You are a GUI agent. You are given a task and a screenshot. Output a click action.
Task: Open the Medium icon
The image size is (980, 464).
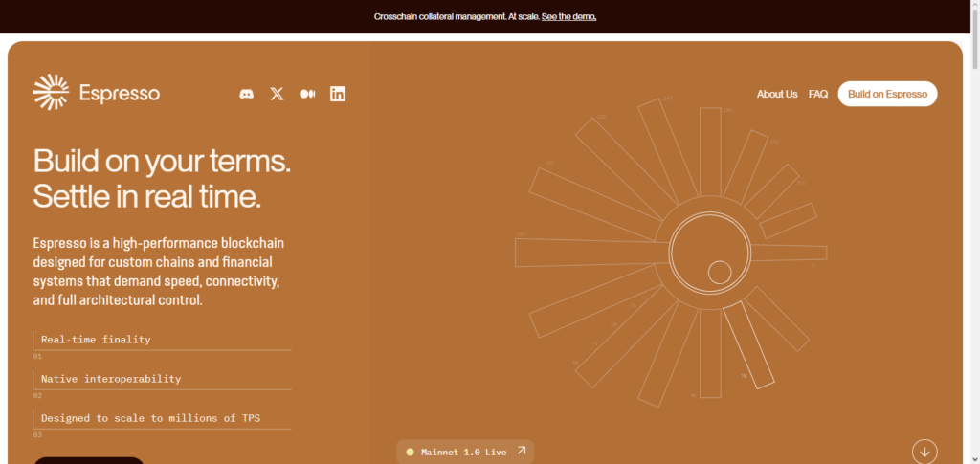307,94
